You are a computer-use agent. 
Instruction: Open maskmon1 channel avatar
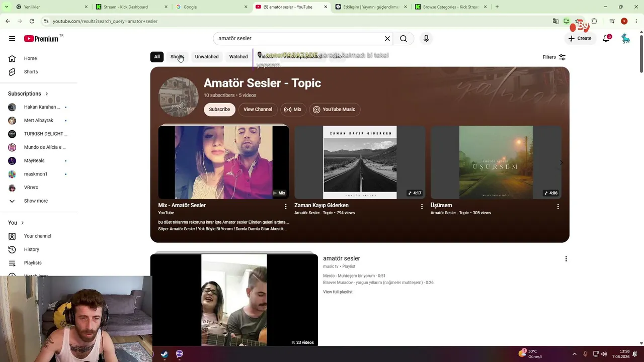[x=12, y=174]
